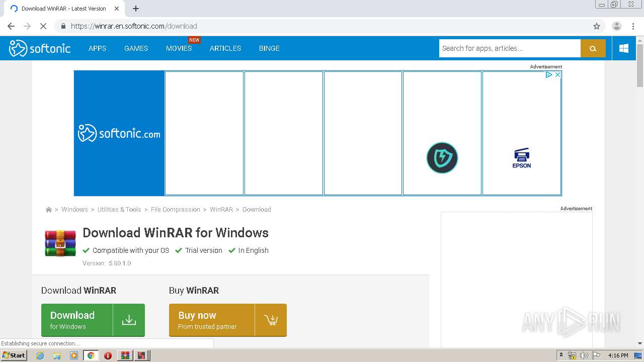Click Compatible with your OS text
The image size is (644, 362).
131,250
